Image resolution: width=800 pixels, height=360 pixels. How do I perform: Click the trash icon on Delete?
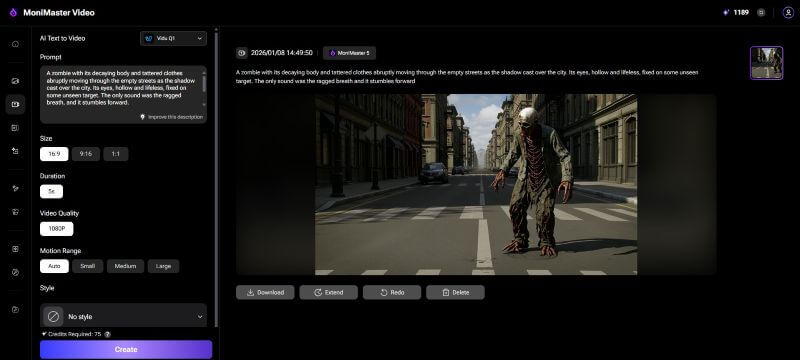446,293
